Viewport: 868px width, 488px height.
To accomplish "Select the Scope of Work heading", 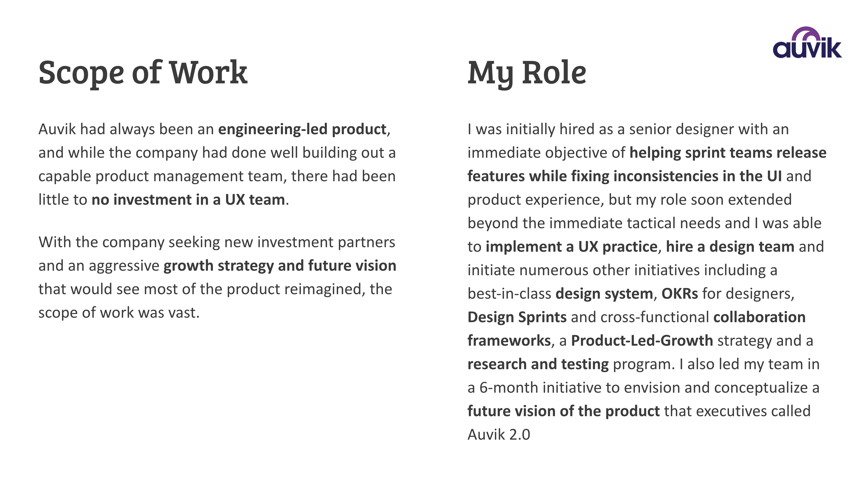I will [x=143, y=73].
